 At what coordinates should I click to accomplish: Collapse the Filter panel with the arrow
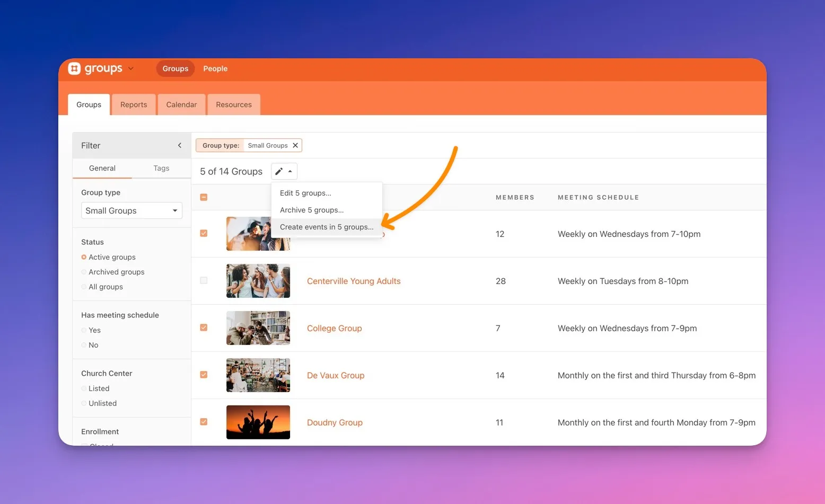pos(180,145)
